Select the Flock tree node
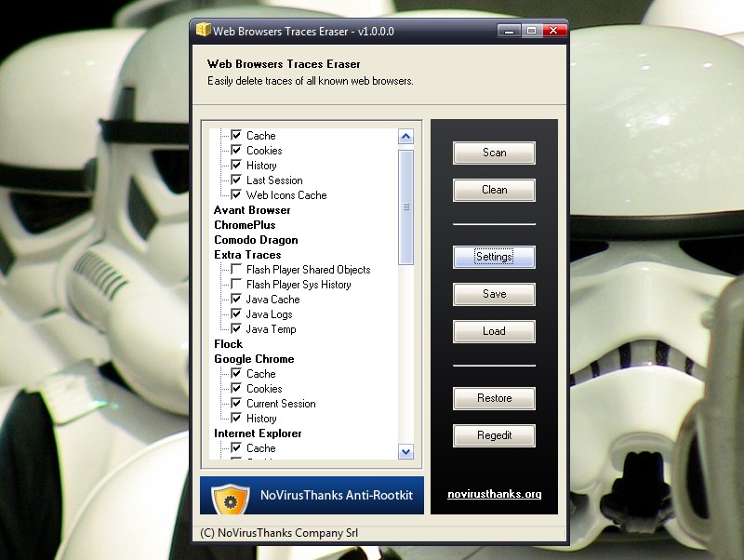This screenshot has width=744, height=560. tap(228, 343)
